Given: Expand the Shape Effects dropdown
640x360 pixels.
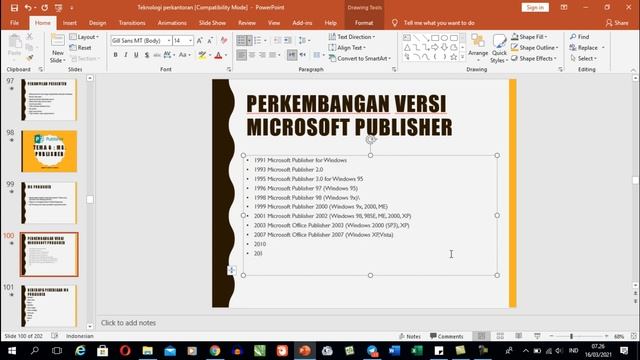Looking at the screenshot, I should (x=533, y=58).
